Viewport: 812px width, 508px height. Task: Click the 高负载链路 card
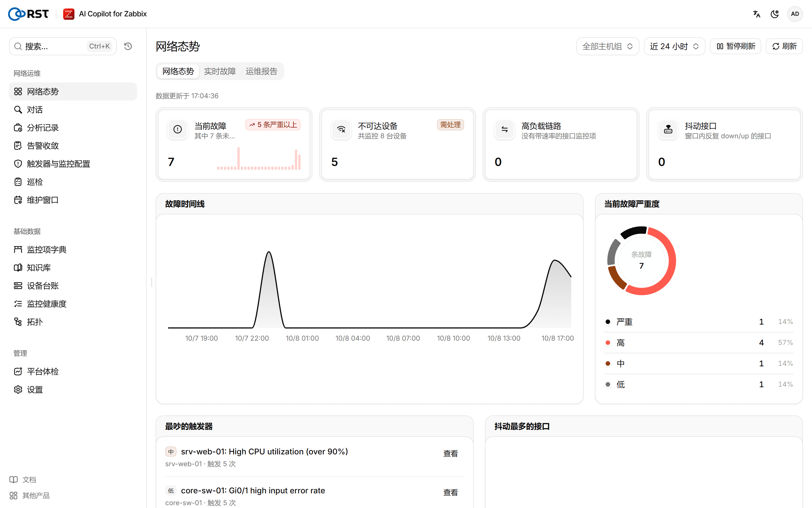pos(561,144)
